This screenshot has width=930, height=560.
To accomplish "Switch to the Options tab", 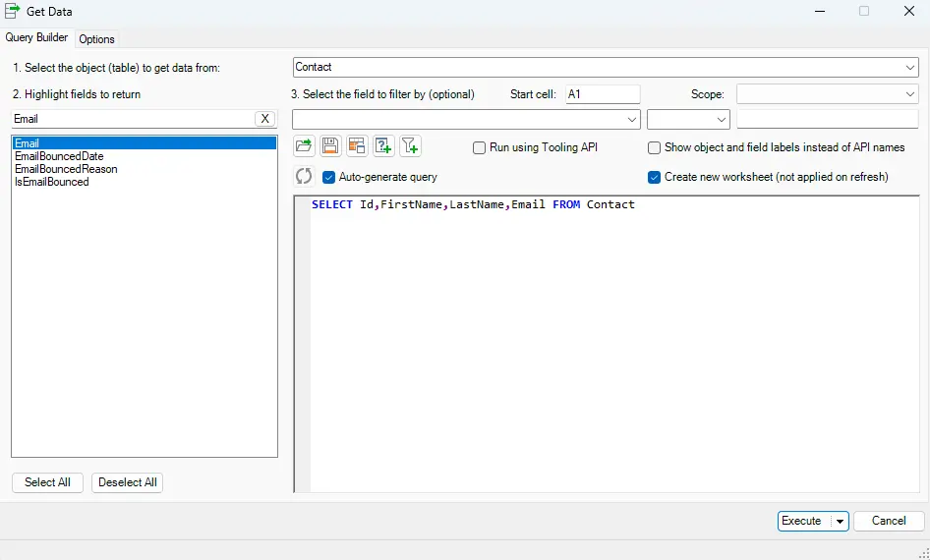I will (97, 39).
